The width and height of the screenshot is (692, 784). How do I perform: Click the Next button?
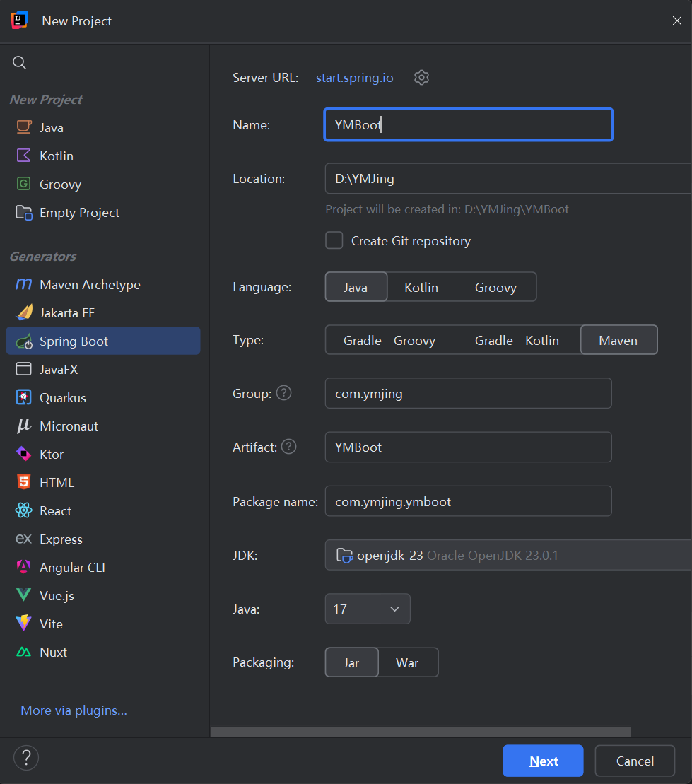[543, 761]
